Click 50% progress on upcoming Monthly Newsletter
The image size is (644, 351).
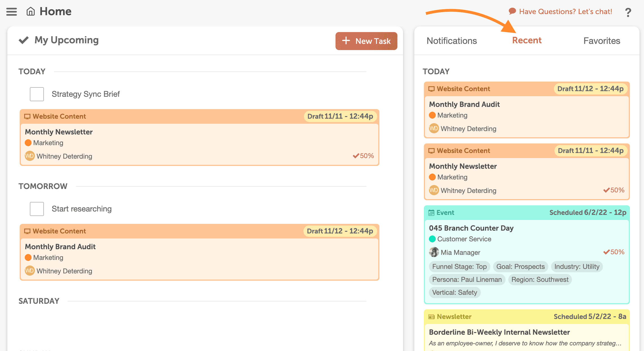tap(363, 156)
